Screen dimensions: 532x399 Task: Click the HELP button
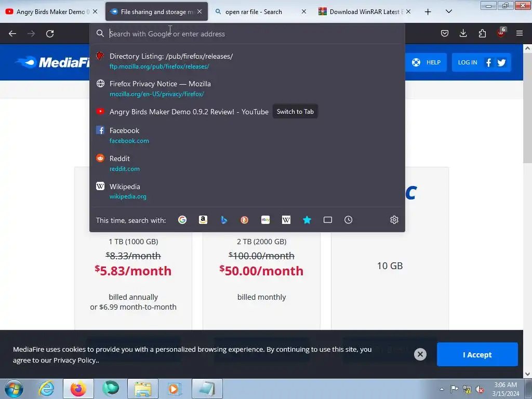pyautogui.click(x=426, y=62)
